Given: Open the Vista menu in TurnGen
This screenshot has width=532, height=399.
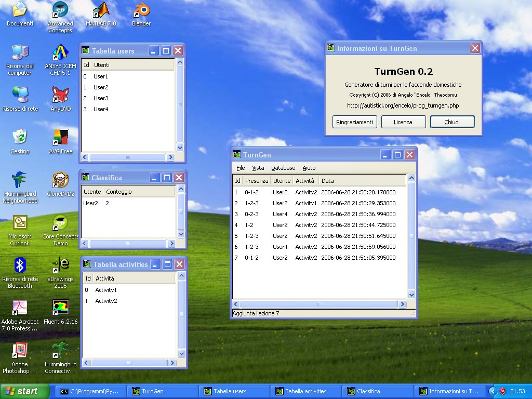Looking at the screenshot, I should pyautogui.click(x=258, y=168).
